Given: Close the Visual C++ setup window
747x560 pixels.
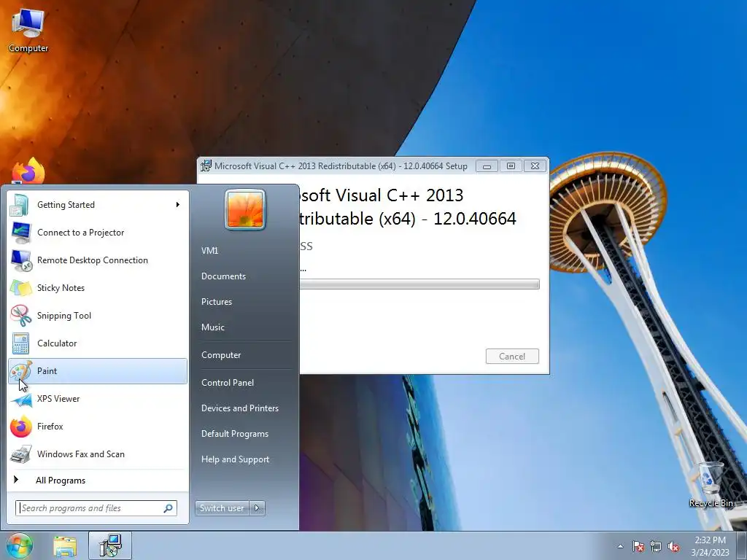Looking at the screenshot, I should (x=535, y=166).
